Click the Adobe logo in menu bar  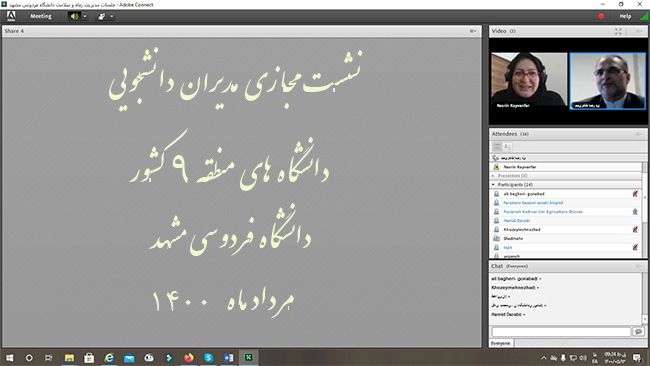11,16
